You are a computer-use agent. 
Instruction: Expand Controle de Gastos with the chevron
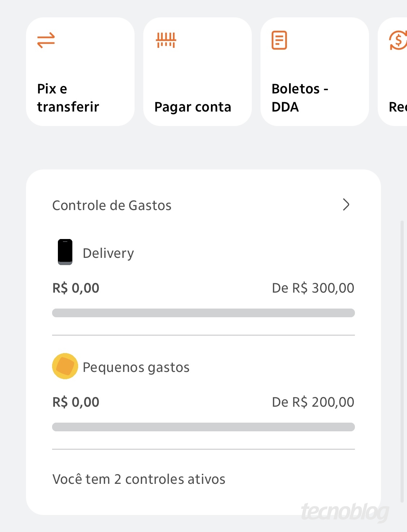tap(346, 205)
